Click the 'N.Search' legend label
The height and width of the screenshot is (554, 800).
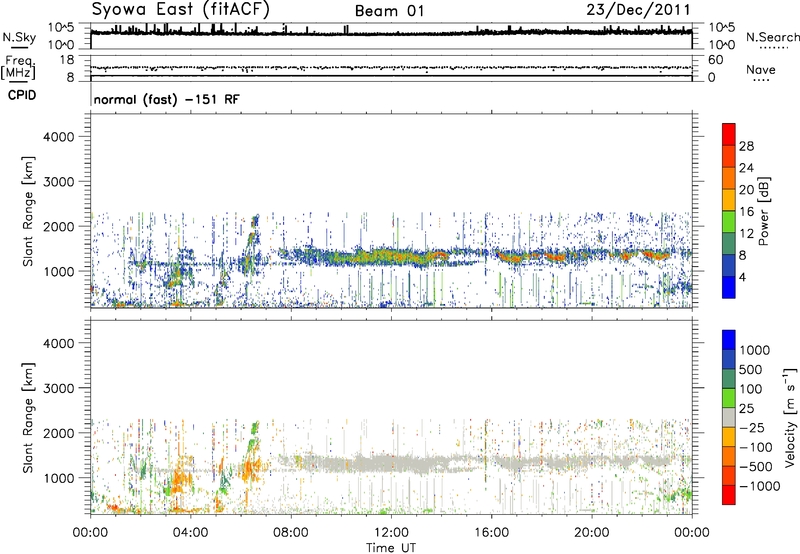click(x=772, y=37)
